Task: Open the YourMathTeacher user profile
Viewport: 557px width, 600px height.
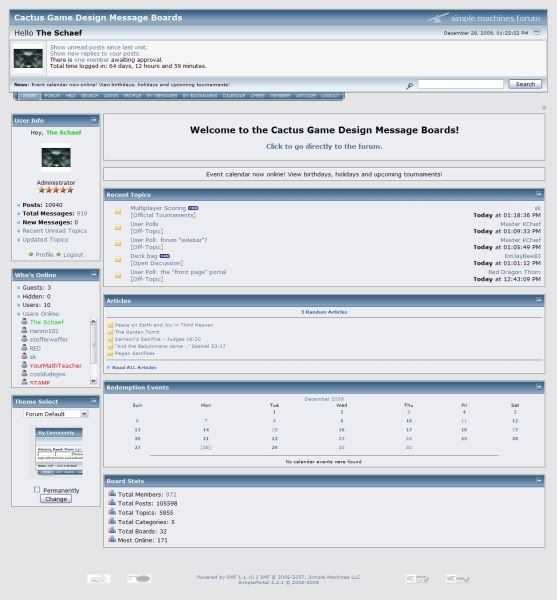Action: click(55, 365)
